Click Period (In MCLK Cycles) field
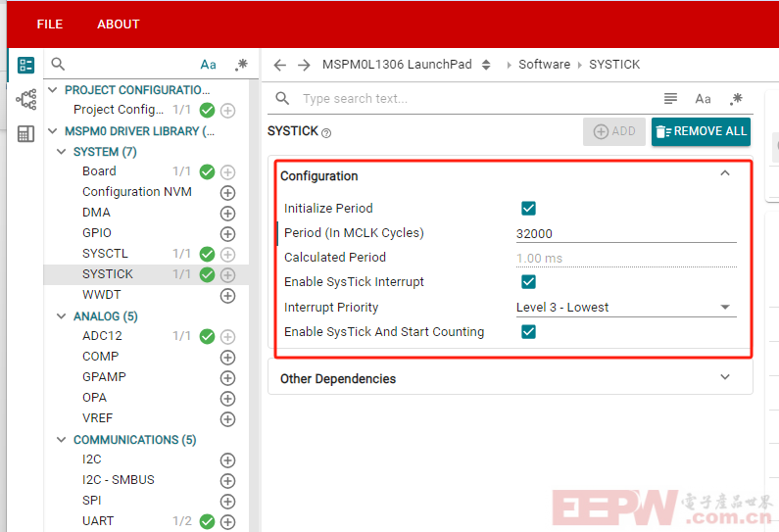Screen dimensions: 779x532 point(626,233)
